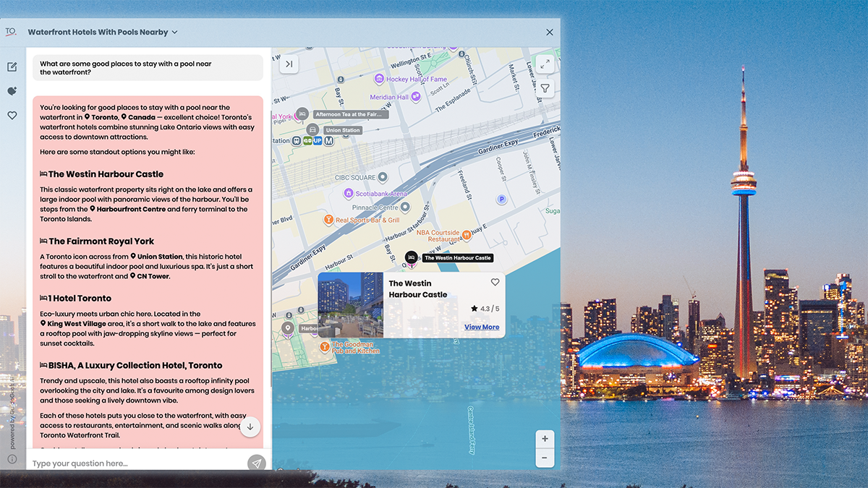
Task: Open the AI recommendations heart-sparkle icon
Action: [x=12, y=91]
